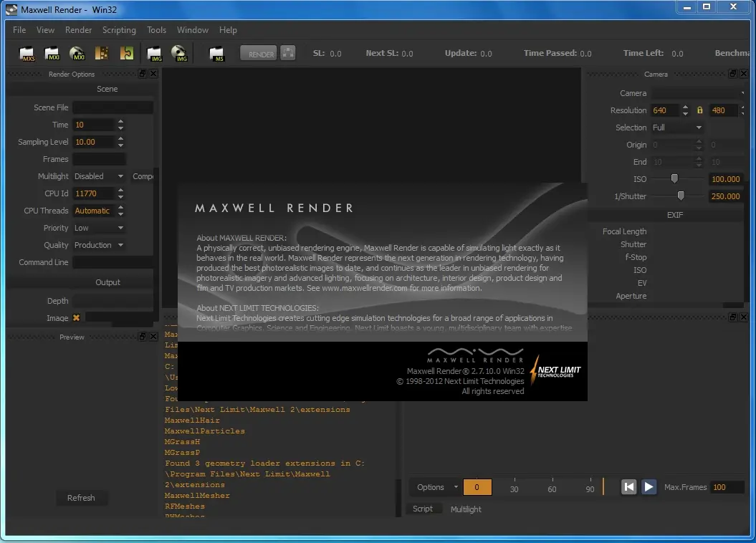The image size is (756, 543).
Task: Click the RENDER button
Action: point(259,54)
